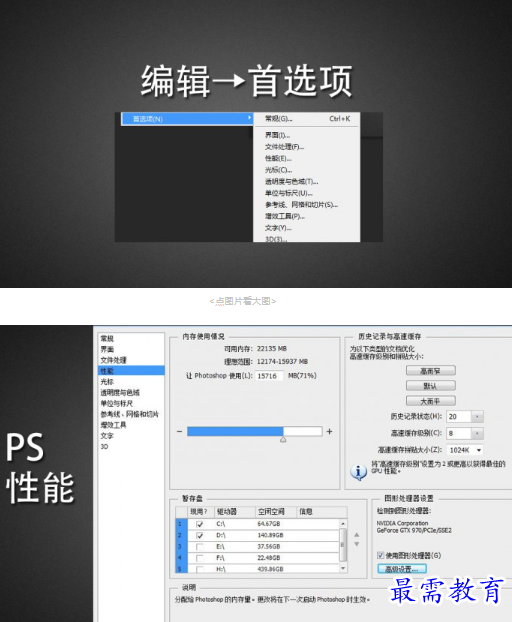Enable scratch disk checkbox for E:\
The height and width of the screenshot is (622, 512).
pyautogui.click(x=200, y=547)
